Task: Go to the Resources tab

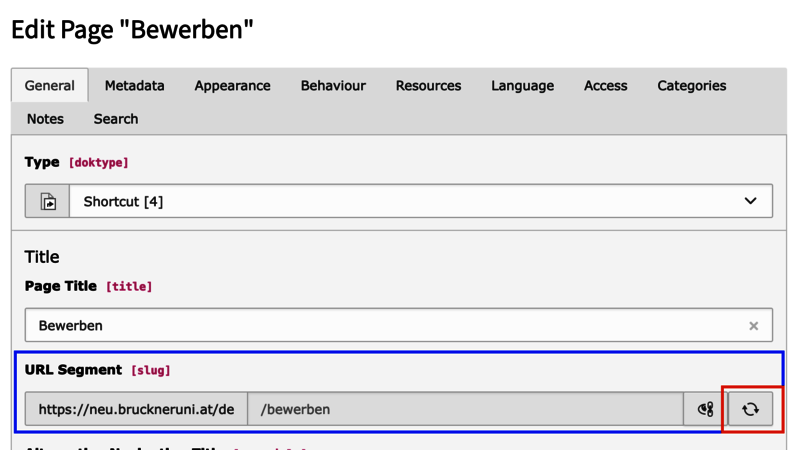Action: (429, 86)
